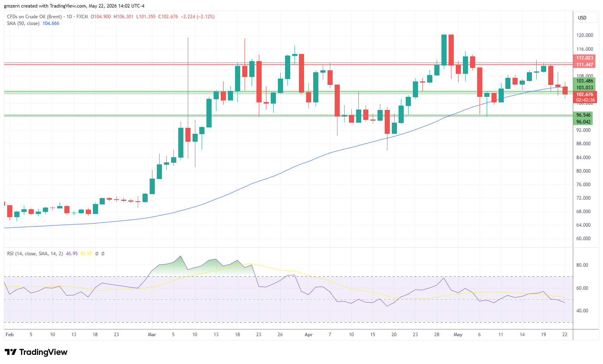603x364 pixels.
Task: Click the 88.000 price axis label
Action: [x=584, y=144]
